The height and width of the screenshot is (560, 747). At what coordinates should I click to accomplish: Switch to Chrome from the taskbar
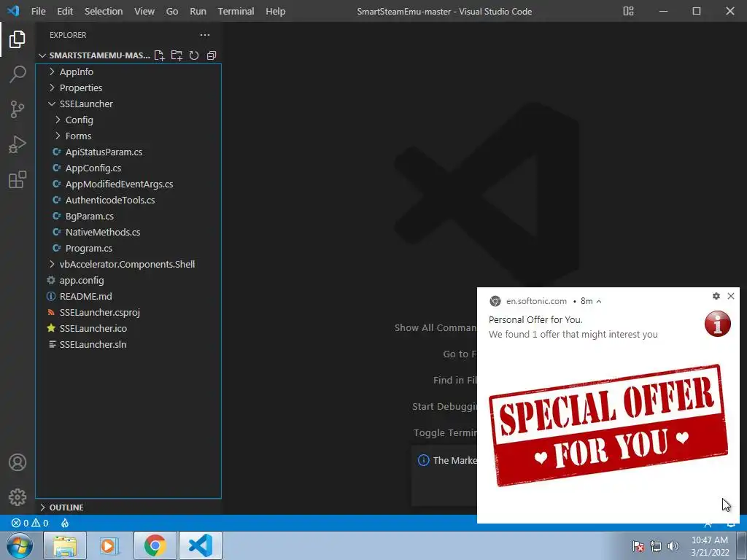pos(155,545)
